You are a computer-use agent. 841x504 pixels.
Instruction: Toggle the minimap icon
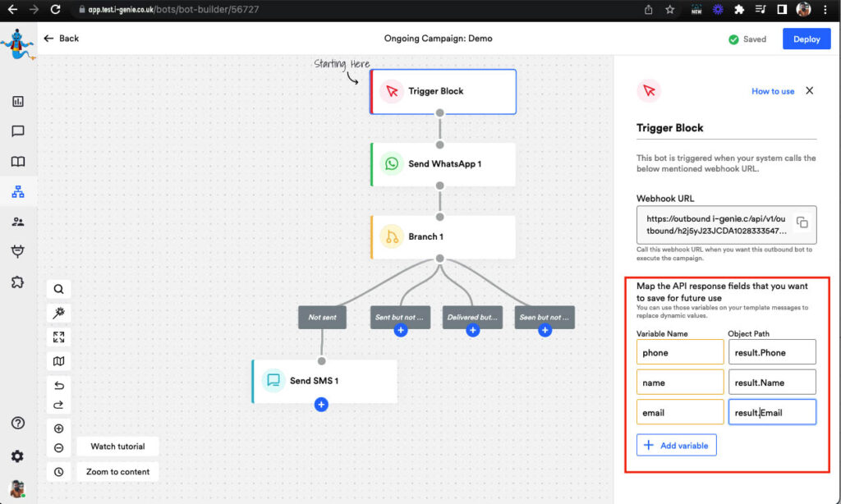pyautogui.click(x=59, y=361)
